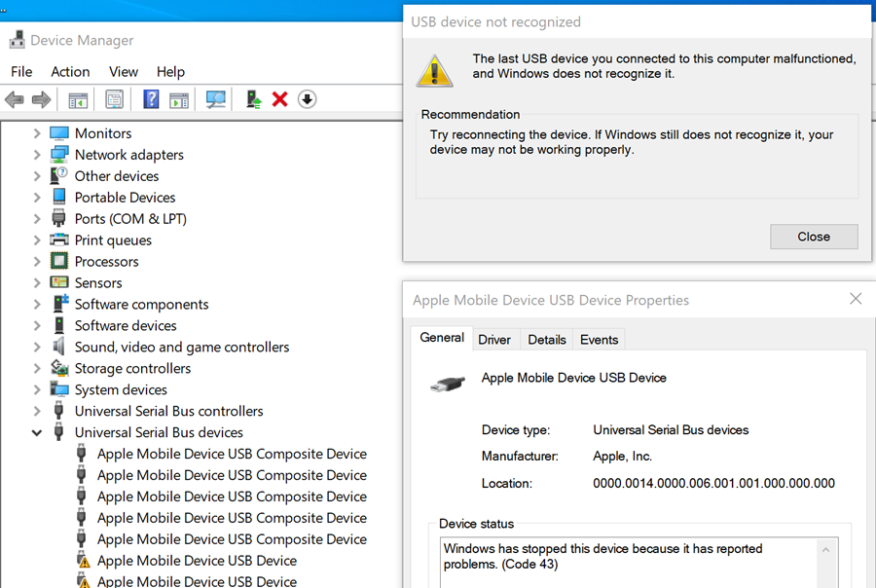Image resolution: width=876 pixels, height=588 pixels.
Task: Switch to the Events tab
Action: click(x=599, y=340)
